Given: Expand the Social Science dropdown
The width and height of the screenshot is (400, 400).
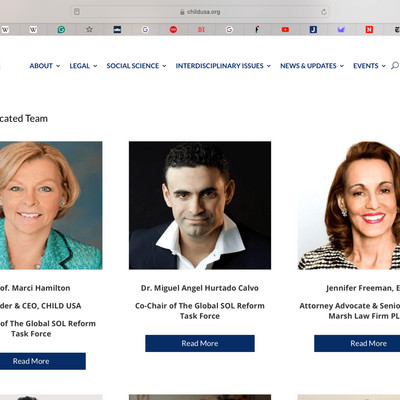Looking at the screenshot, I should 136,66.
